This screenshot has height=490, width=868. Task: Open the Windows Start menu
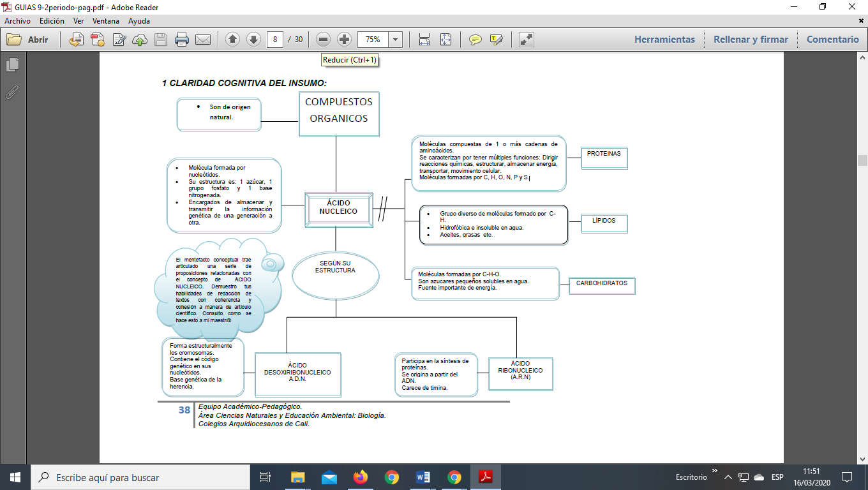pos(15,477)
